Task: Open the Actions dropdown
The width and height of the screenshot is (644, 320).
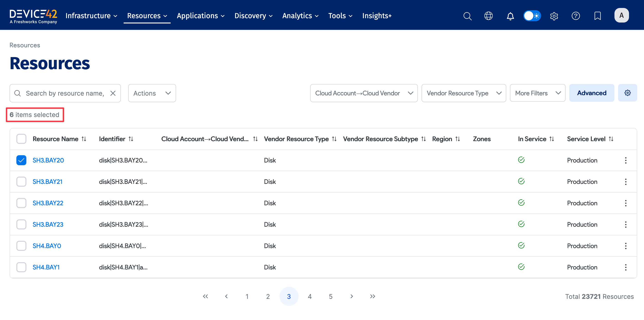Action: [152, 93]
